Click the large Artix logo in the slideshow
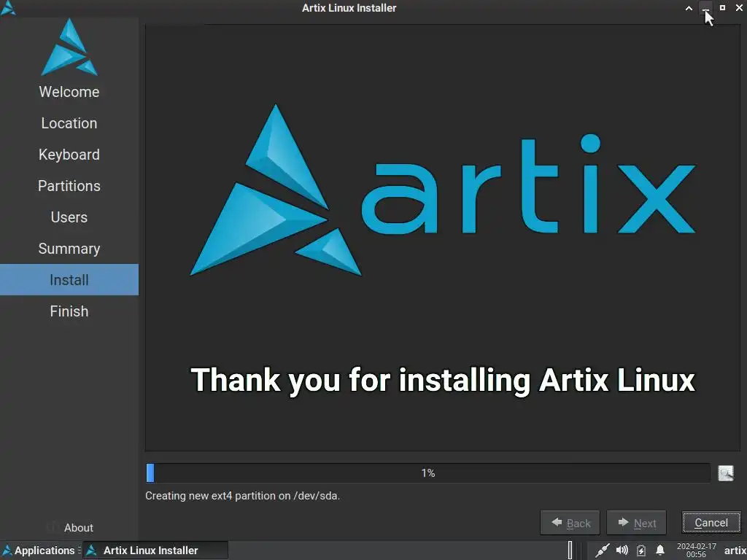Viewport: 747px width, 560px height. [x=443, y=190]
